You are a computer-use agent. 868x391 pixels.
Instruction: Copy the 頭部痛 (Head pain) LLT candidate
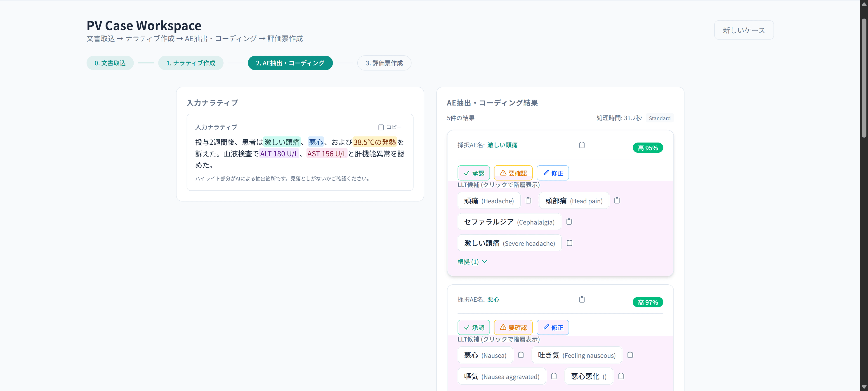(617, 200)
